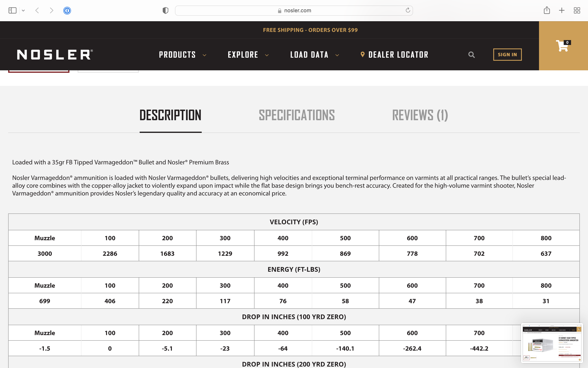Image resolution: width=588 pixels, height=368 pixels.
Task: Open the tab group dropdown arrow
Action: pos(23,10)
